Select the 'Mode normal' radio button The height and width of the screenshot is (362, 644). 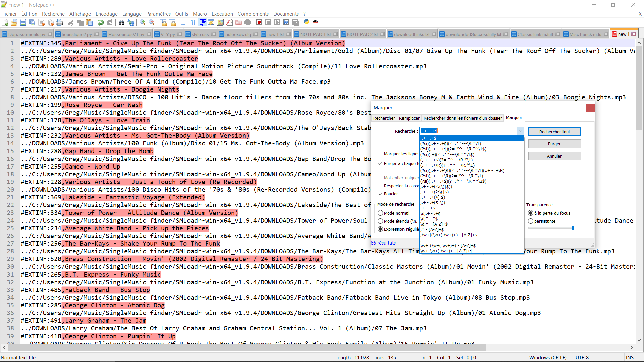(x=380, y=213)
